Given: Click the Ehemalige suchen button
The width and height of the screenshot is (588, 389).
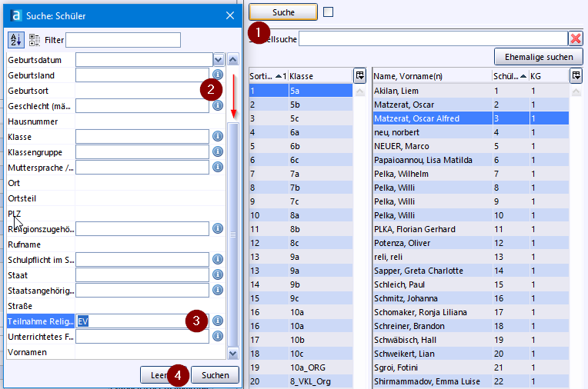Looking at the screenshot, I should click(x=538, y=57).
